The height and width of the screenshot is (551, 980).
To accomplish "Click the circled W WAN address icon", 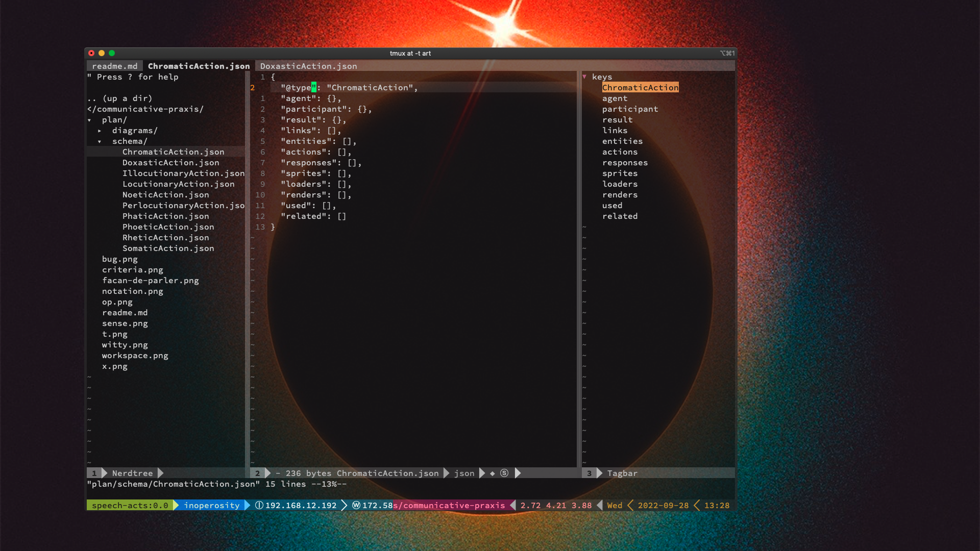I will pos(356,505).
